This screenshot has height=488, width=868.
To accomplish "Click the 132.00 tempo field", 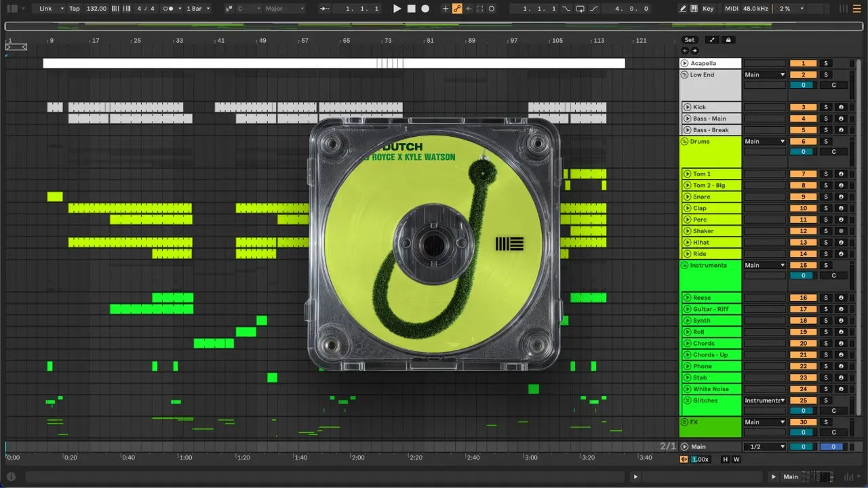I will click(96, 9).
